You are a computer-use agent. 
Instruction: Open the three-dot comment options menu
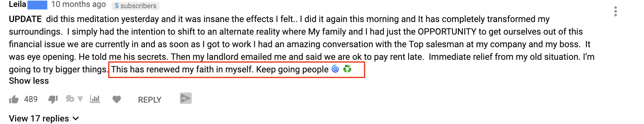pos(615,11)
